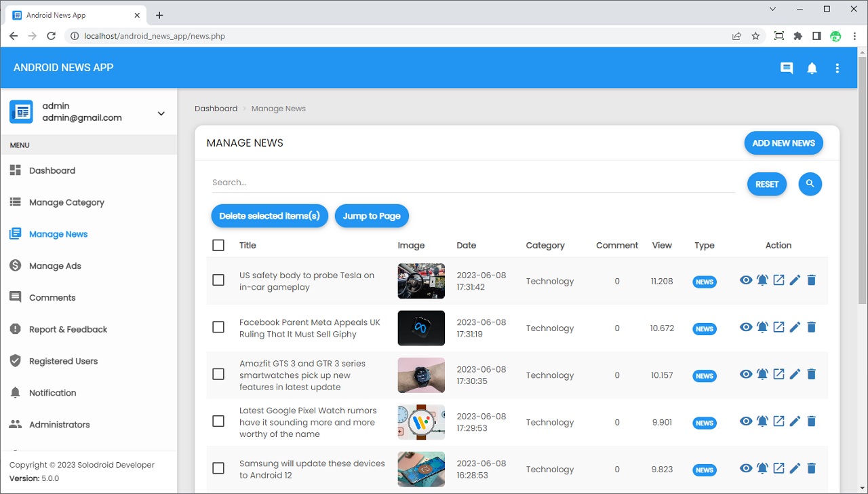868x494 pixels.
Task: Tick the select-all checkbox in the table header
Action: click(218, 246)
